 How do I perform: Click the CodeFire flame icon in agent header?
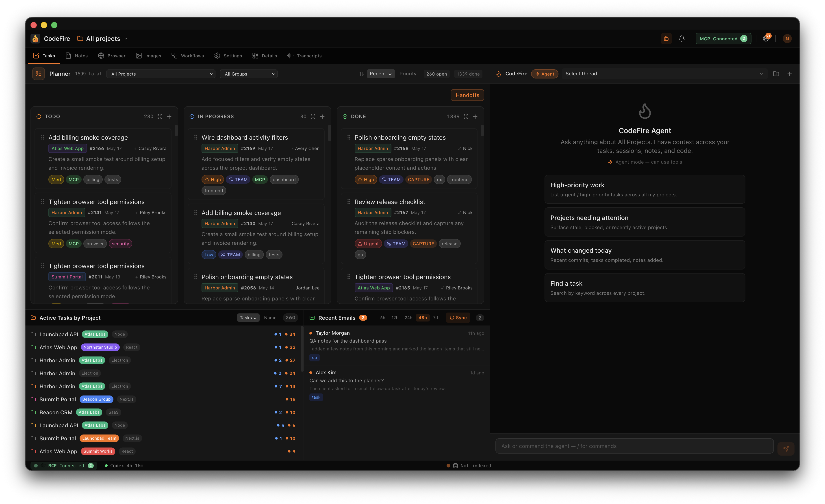tap(499, 74)
